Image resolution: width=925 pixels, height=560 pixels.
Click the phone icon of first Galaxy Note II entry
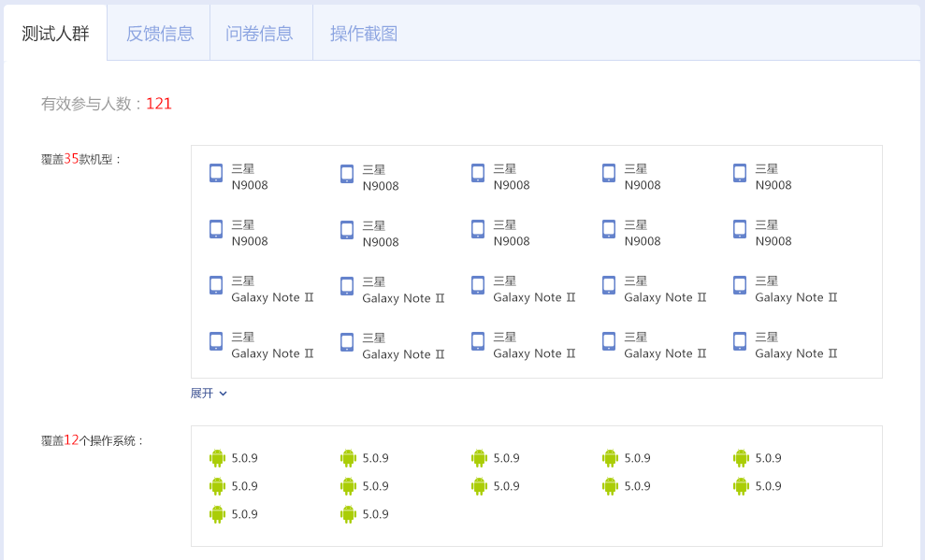[216, 285]
